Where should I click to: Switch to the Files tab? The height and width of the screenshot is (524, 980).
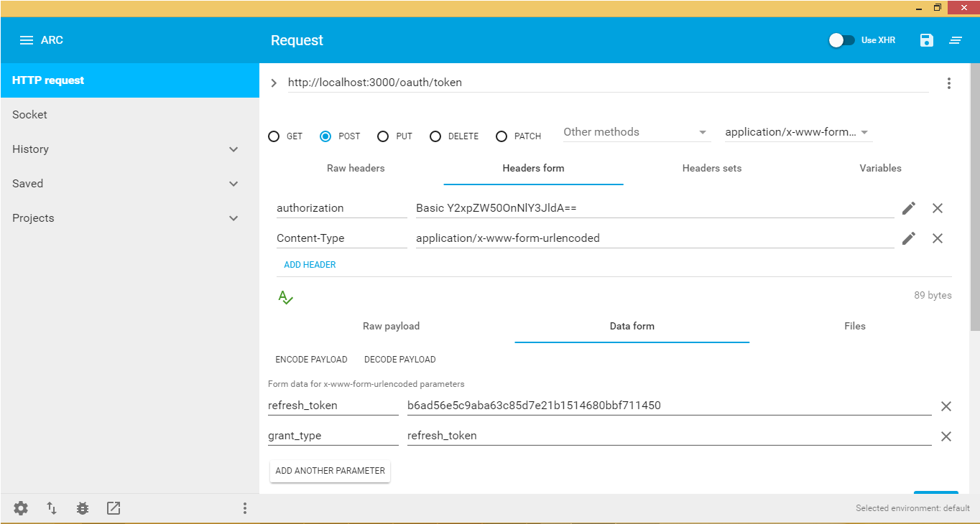(855, 326)
